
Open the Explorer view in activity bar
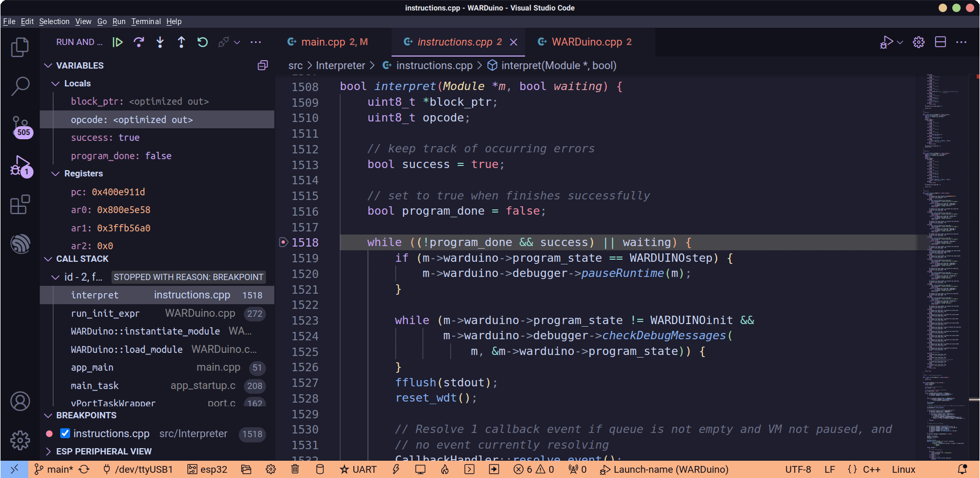[20, 47]
